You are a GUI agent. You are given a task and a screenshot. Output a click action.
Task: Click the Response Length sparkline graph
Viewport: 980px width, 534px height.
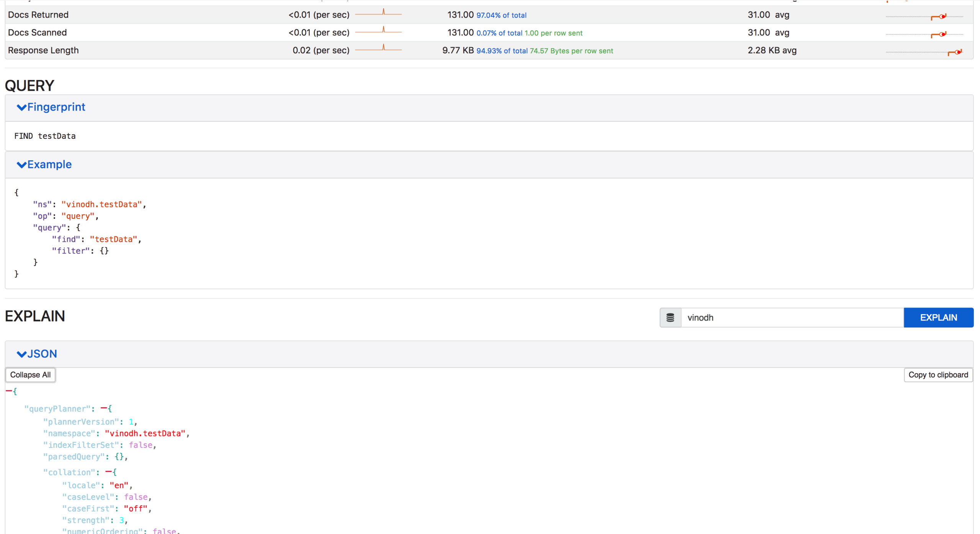(x=378, y=49)
